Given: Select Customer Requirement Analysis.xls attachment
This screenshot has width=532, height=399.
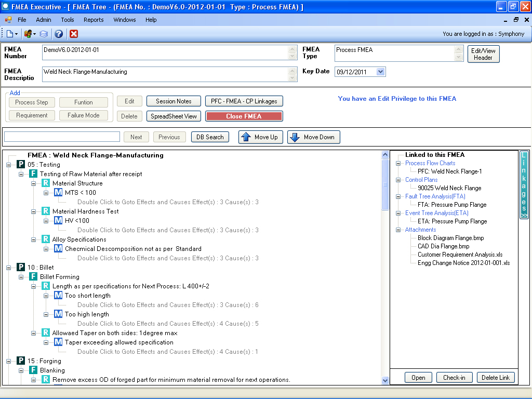Looking at the screenshot, I should tap(460, 255).
